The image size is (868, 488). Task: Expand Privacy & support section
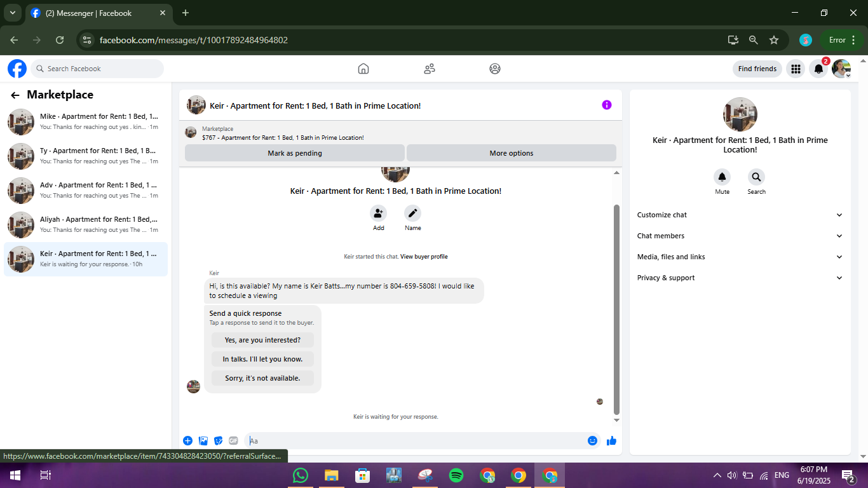click(740, 278)
